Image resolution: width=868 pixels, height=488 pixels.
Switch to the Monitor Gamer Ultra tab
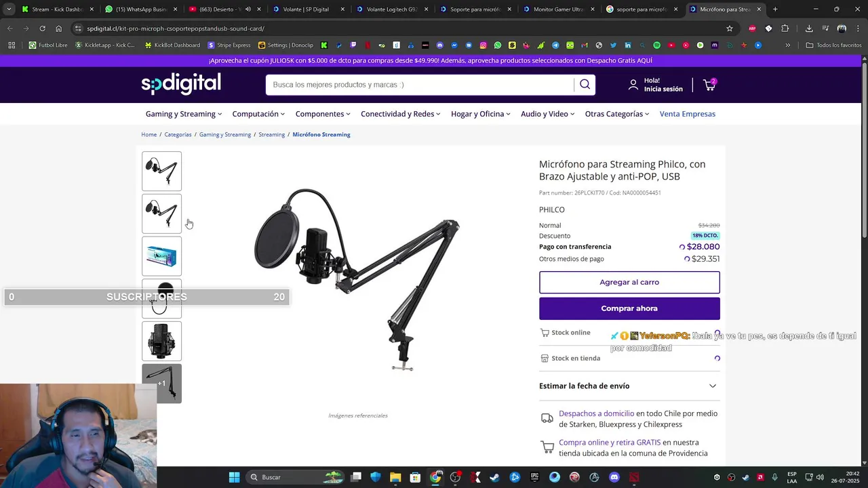559,9
